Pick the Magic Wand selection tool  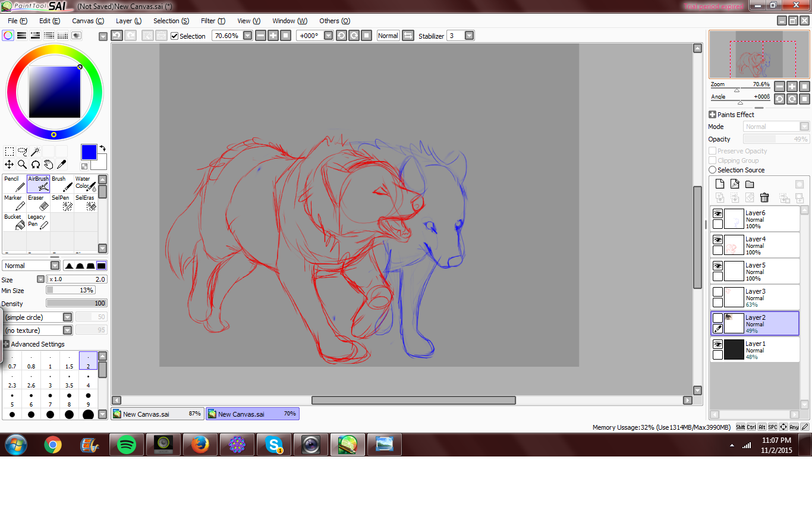click(x=36, y=152)
